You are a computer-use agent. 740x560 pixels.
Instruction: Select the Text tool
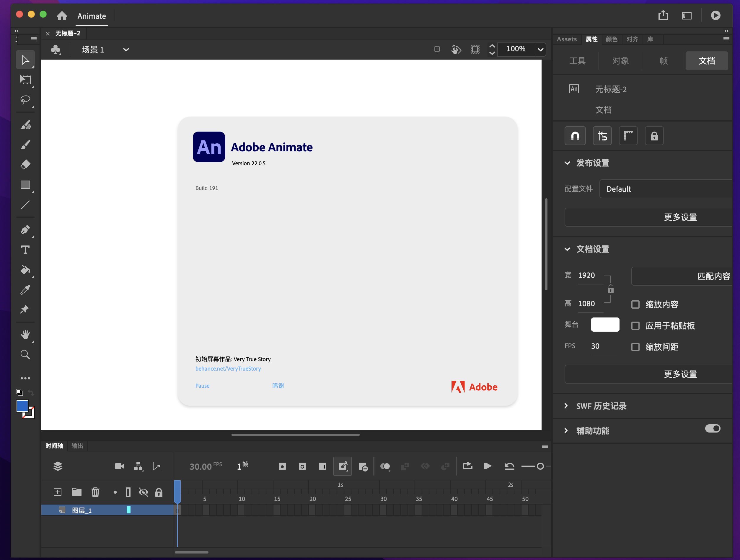point(25,250)
